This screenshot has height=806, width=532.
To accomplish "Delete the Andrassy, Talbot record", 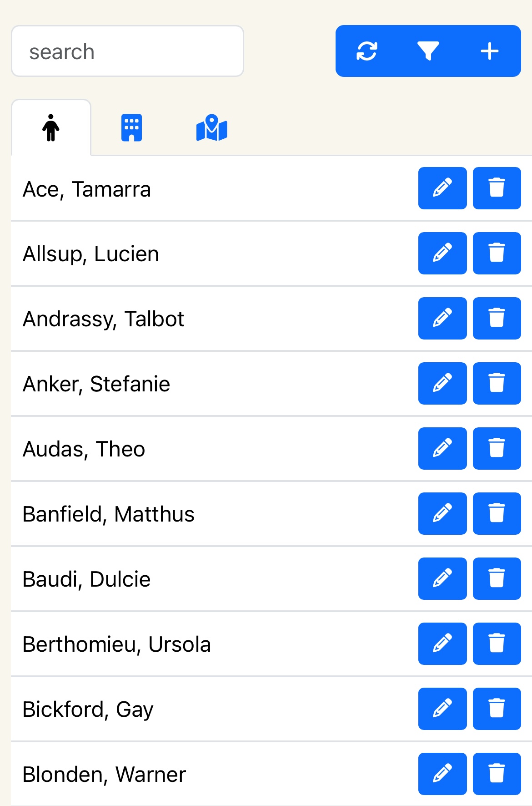I will tap(497, 318).
